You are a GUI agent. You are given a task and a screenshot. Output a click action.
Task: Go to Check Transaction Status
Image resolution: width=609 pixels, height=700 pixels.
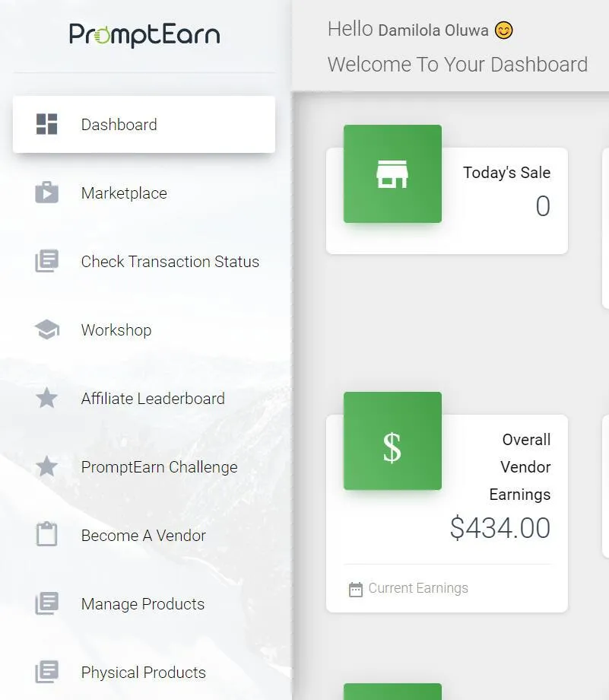click(144, 261)
